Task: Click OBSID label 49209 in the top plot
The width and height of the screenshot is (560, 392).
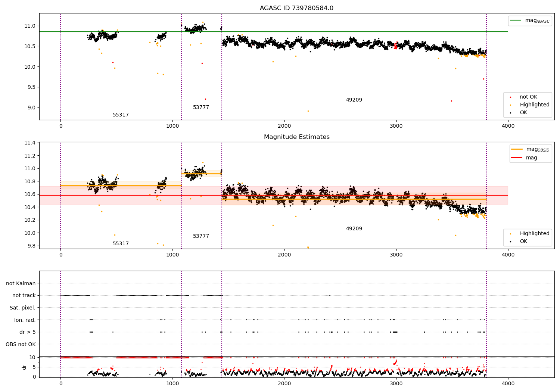Action: pos(354,100)
